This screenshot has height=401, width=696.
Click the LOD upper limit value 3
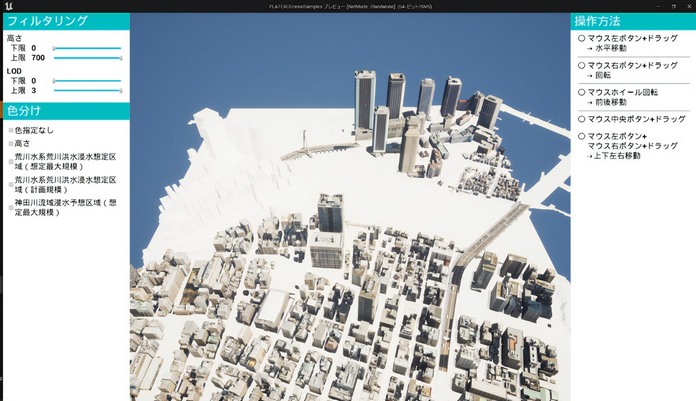point(34,91)
